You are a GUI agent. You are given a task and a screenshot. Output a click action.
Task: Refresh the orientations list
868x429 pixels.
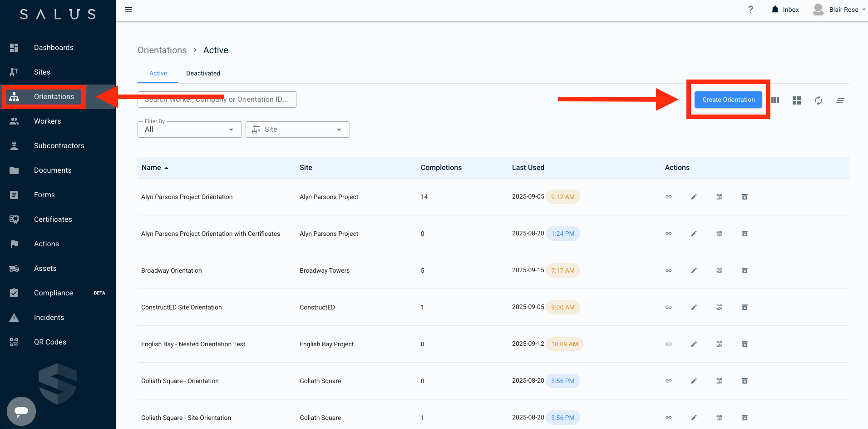coord(818,100)
